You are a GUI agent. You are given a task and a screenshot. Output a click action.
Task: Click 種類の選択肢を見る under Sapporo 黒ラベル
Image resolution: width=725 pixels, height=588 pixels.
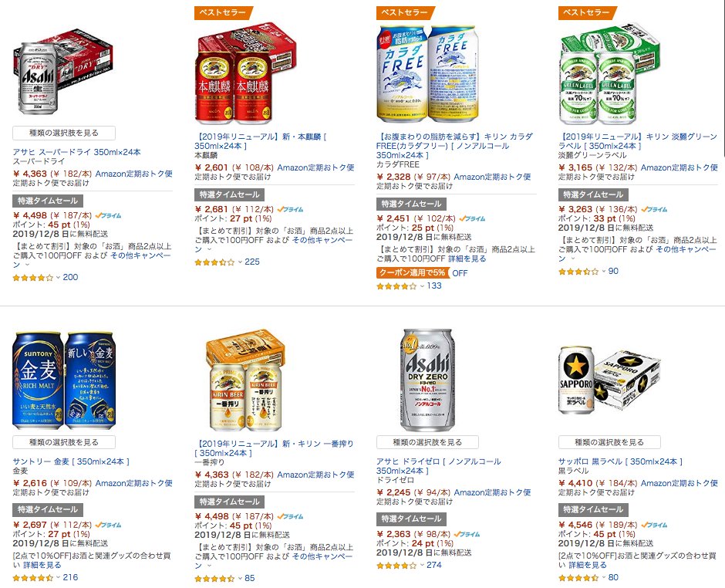[x=609, y=442]
